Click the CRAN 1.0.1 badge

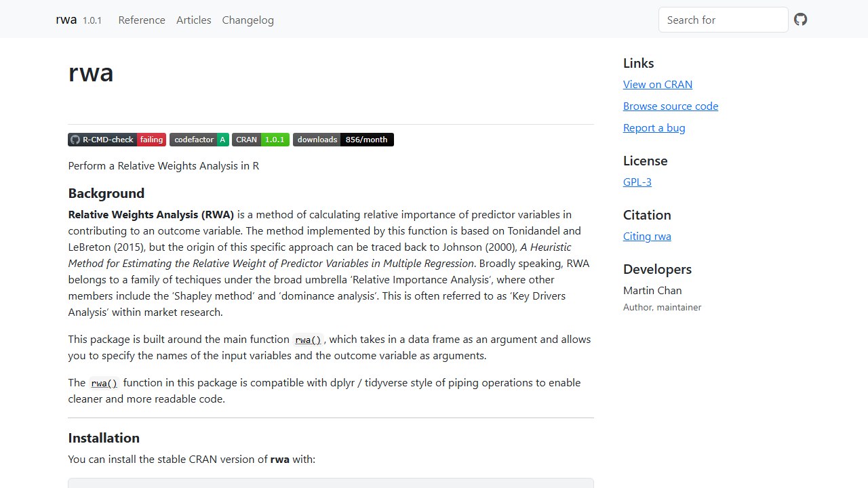(260, 140)
